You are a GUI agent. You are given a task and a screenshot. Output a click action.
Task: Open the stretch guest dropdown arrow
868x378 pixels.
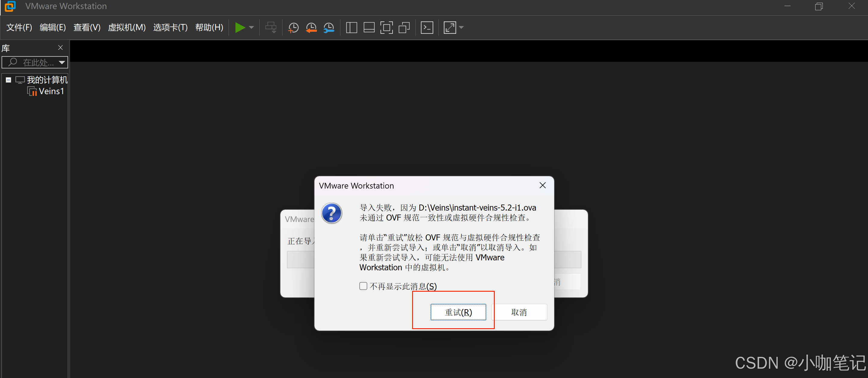point(462,28)
